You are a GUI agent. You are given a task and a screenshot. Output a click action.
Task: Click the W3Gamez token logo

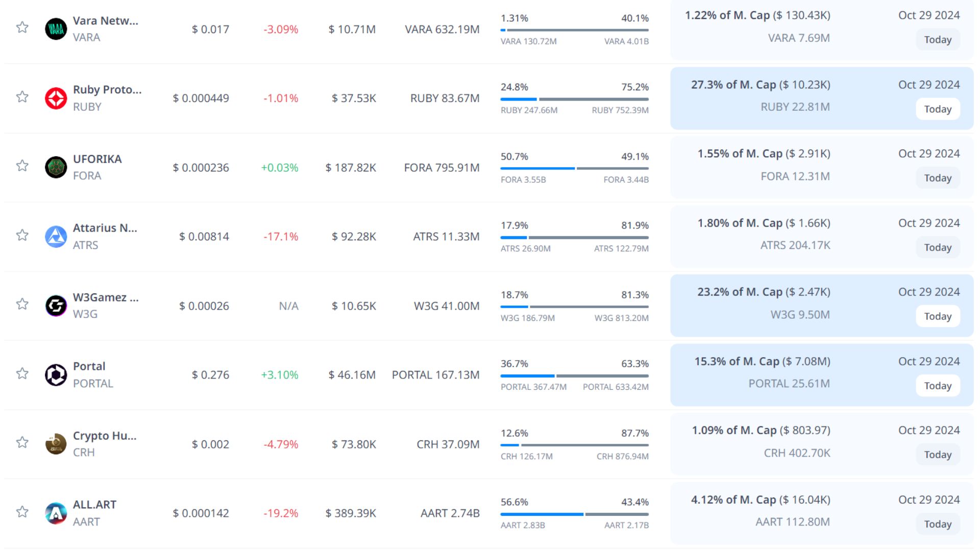[56, 306]
